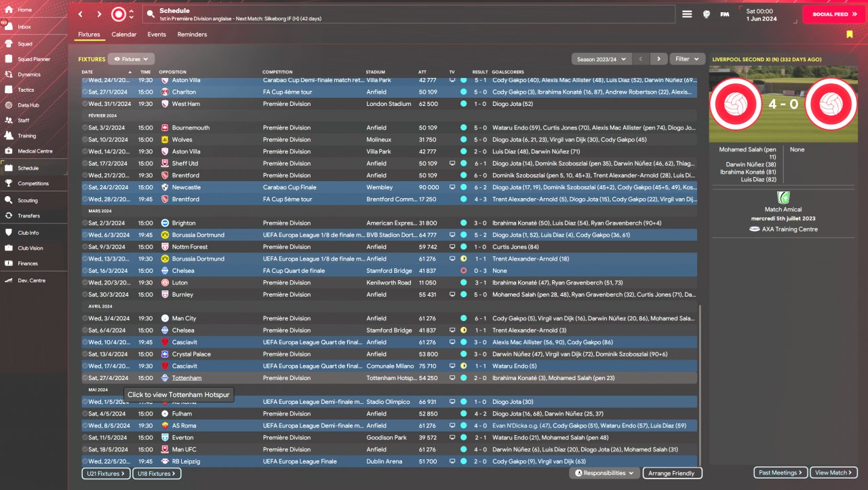The width and height of the screenshot is (868, 490).
Task: Sort fixtures by the Opposition column header
Action: pyautogui.click(x=173, y=72)
